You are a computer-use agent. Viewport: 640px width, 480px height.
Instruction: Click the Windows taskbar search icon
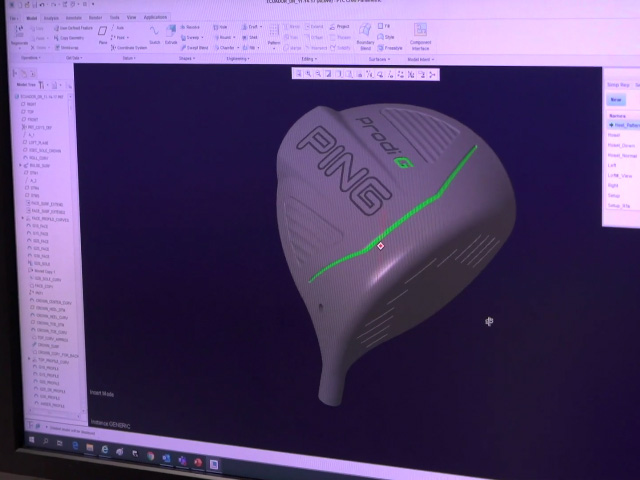(46, 442)
